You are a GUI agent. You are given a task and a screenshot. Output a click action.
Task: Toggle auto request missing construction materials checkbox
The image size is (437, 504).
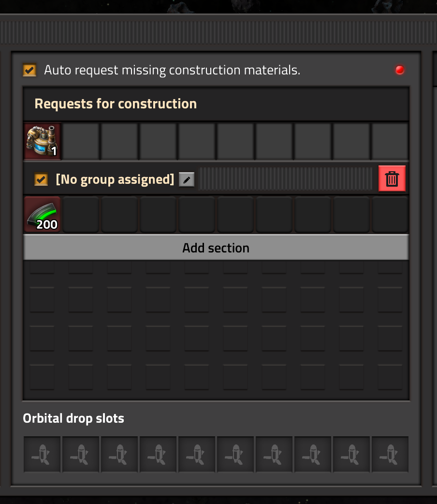29,70
